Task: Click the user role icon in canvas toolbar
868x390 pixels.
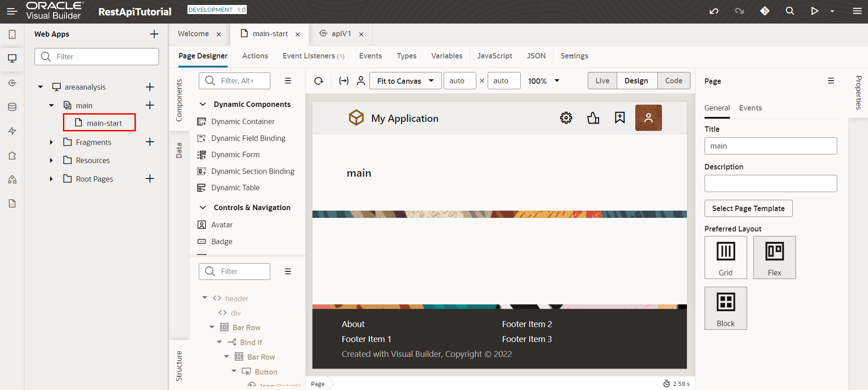Action: pos(361,81)
